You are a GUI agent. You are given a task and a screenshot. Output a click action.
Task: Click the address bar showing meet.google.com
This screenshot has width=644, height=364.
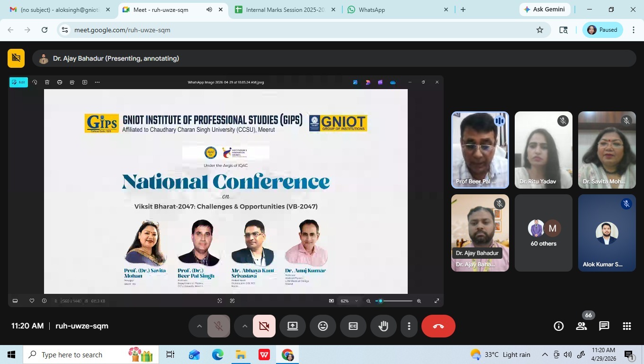303,30
